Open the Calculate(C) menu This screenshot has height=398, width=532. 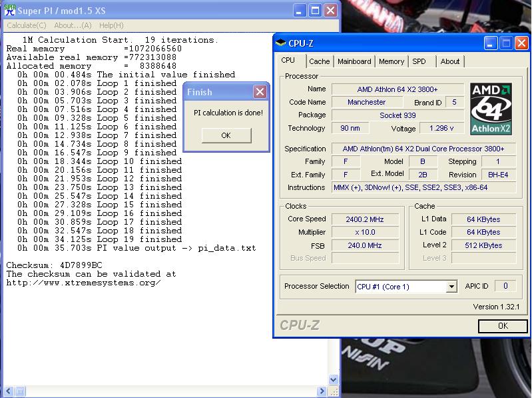coord(27,25)
